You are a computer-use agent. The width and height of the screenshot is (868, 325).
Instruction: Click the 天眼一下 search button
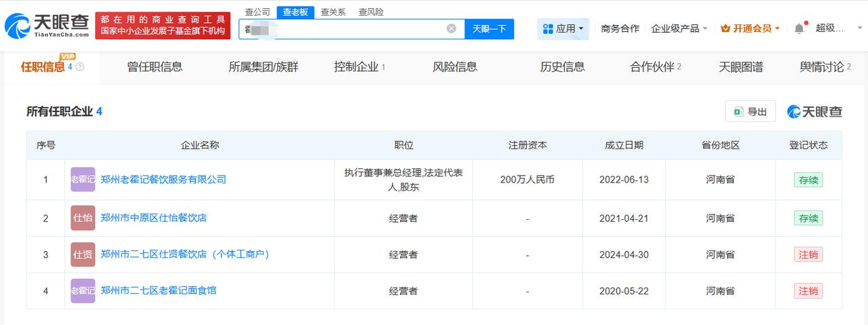pyautogui.click(x=489, y=28)
